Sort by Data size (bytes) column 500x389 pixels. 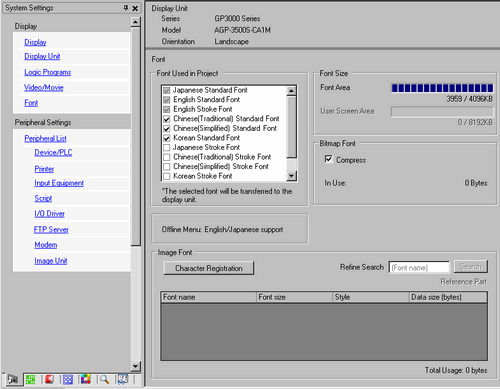pyautogui.click(x=448, y=297)
